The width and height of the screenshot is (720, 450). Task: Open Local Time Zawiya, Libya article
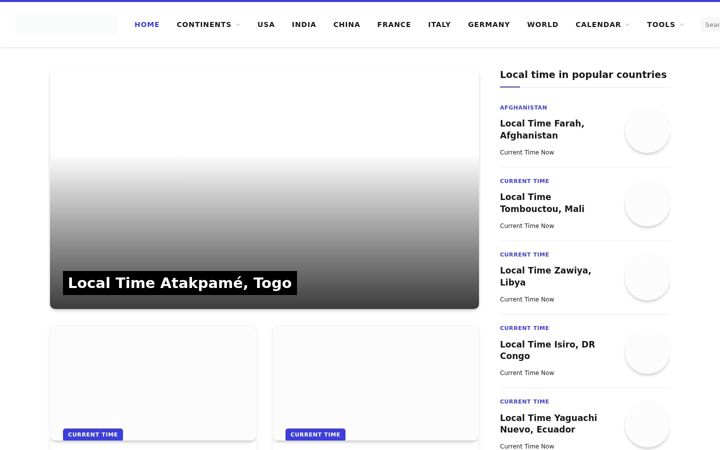pos(545,276)
